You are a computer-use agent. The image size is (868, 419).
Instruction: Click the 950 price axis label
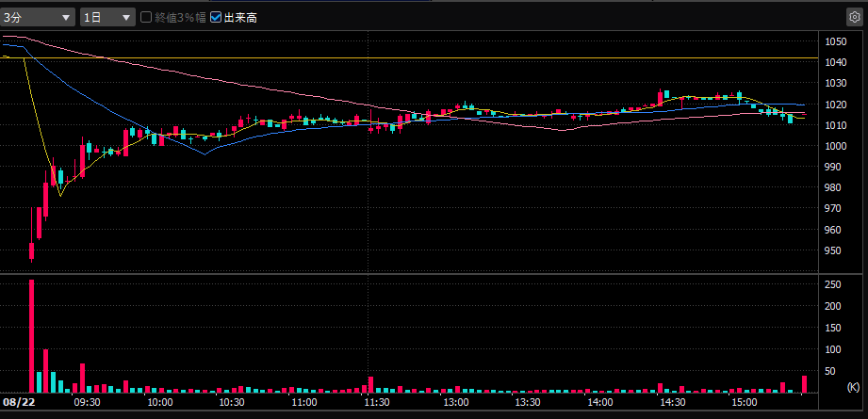click(834, 250)
